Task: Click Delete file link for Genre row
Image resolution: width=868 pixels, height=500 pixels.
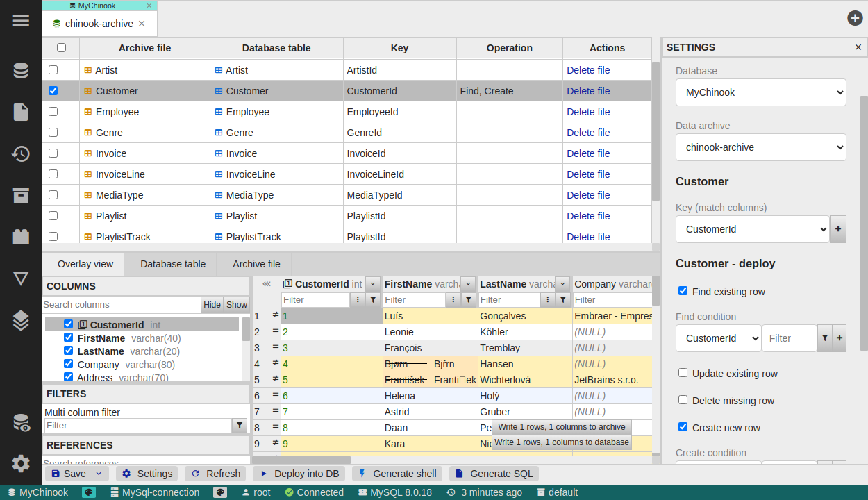Action: 588,133
